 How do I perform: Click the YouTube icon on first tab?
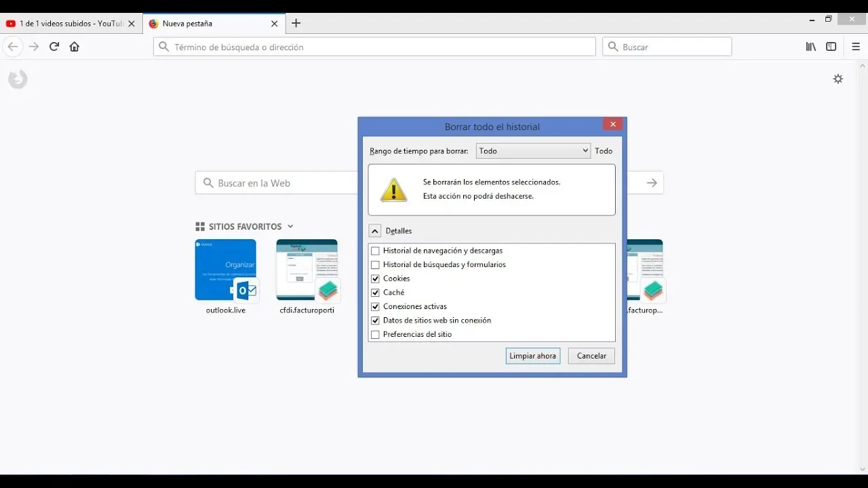pyautogui.click(x=11, y=23)
